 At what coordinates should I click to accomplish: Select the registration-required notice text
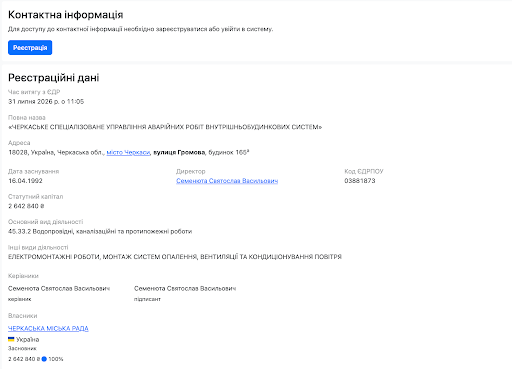[x=140, y=29]
